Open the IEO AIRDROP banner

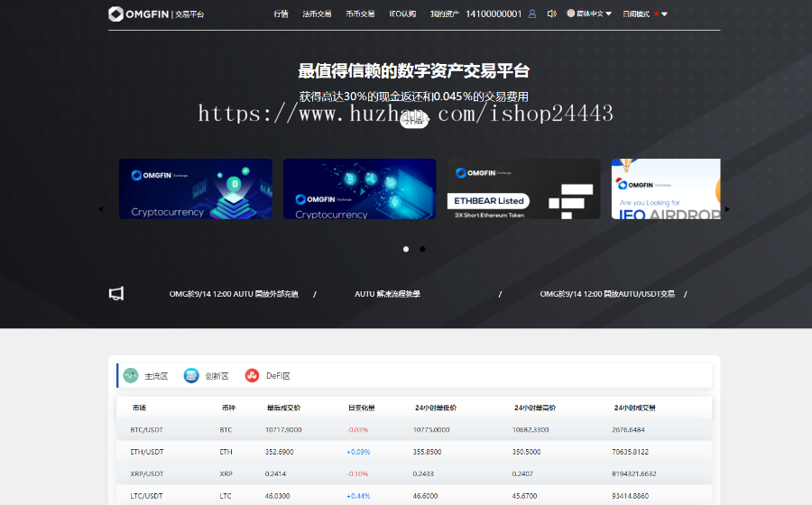(666, 188)
